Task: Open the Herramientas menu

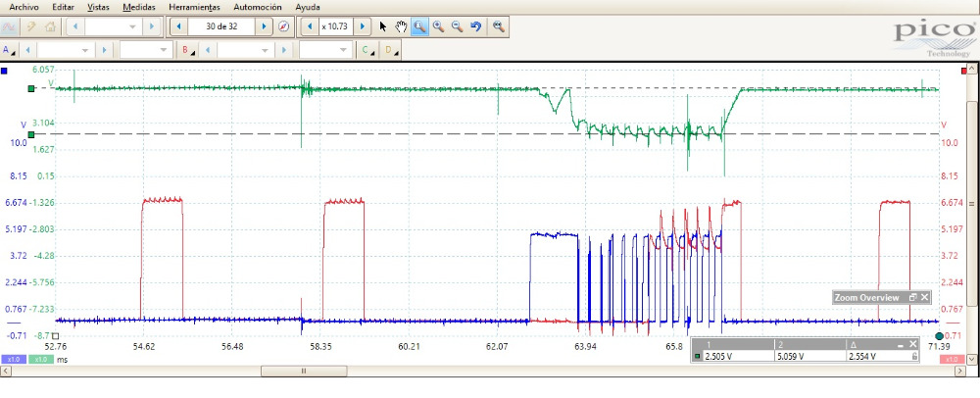Action: [x=192, y=7]
